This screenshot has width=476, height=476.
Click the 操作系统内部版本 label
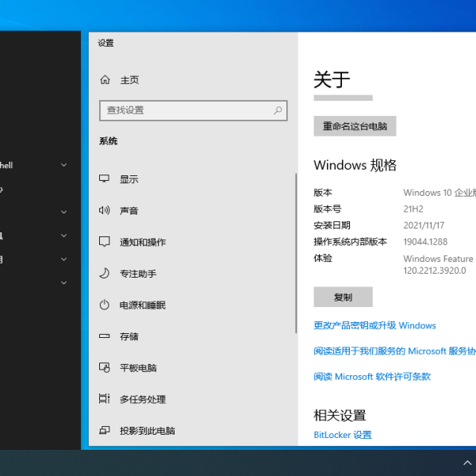pyautogui.click(x=351, y=242)
